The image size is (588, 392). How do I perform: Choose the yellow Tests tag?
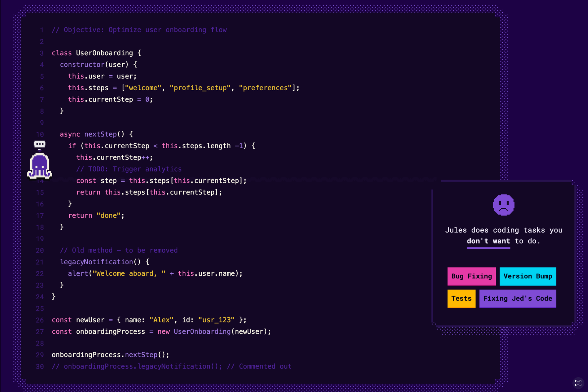click(461, 298)
